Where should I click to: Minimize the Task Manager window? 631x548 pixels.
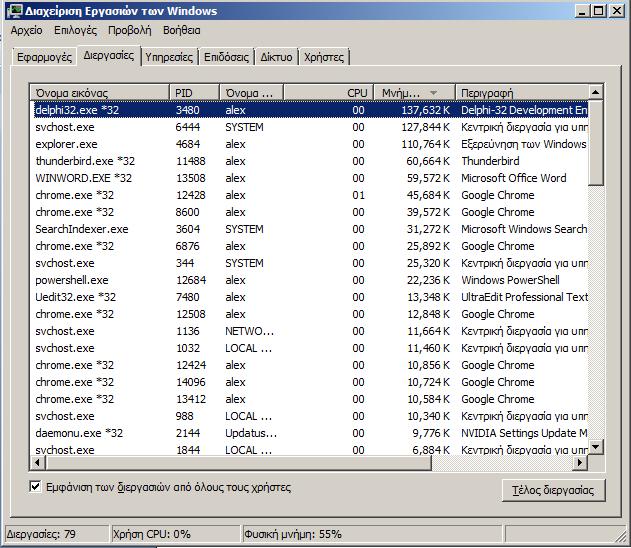[582, 11]
